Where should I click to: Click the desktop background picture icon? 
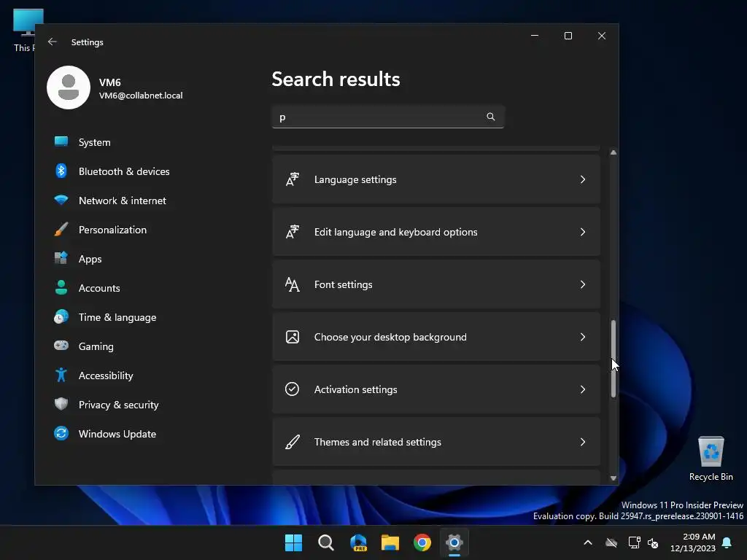coord(293,337)
